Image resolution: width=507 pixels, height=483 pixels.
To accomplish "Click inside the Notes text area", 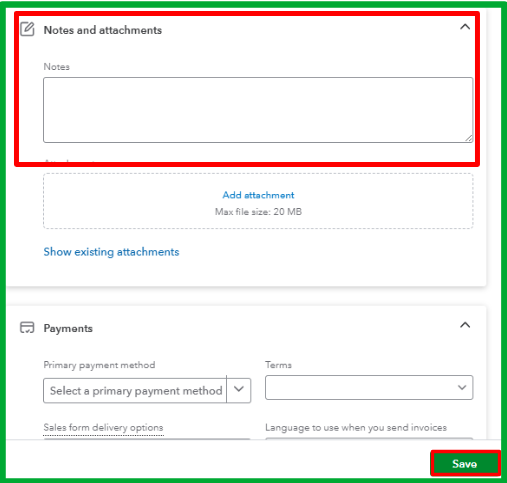I will (x=258, y=110).
